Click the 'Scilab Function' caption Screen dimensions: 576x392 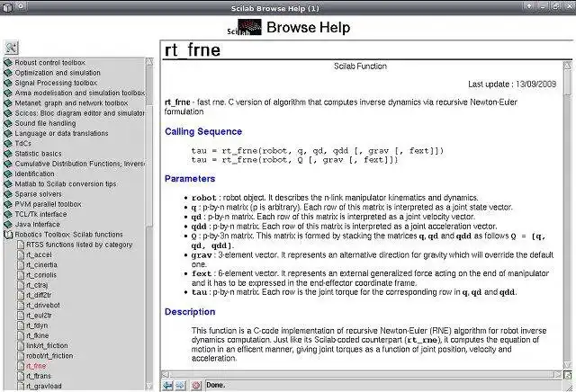pos(360,66)
